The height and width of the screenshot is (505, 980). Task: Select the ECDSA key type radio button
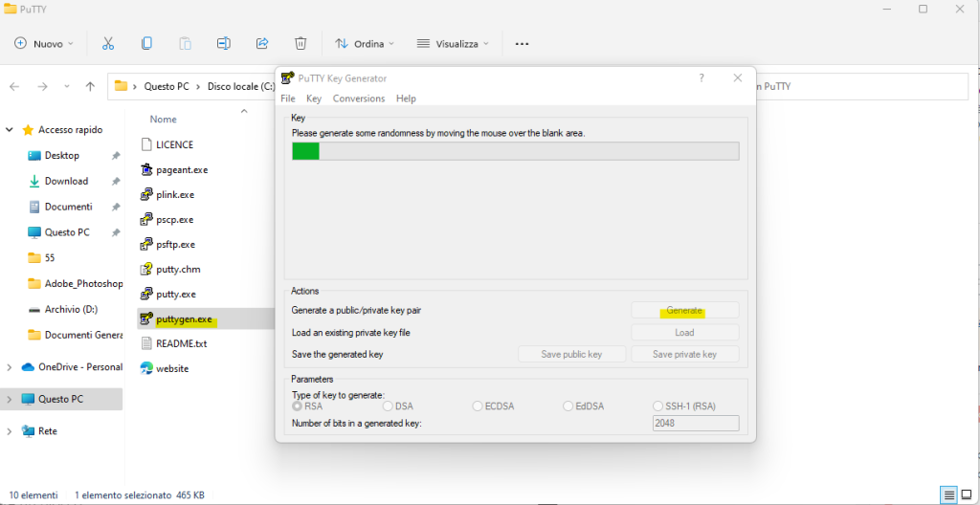coord(478,406)
